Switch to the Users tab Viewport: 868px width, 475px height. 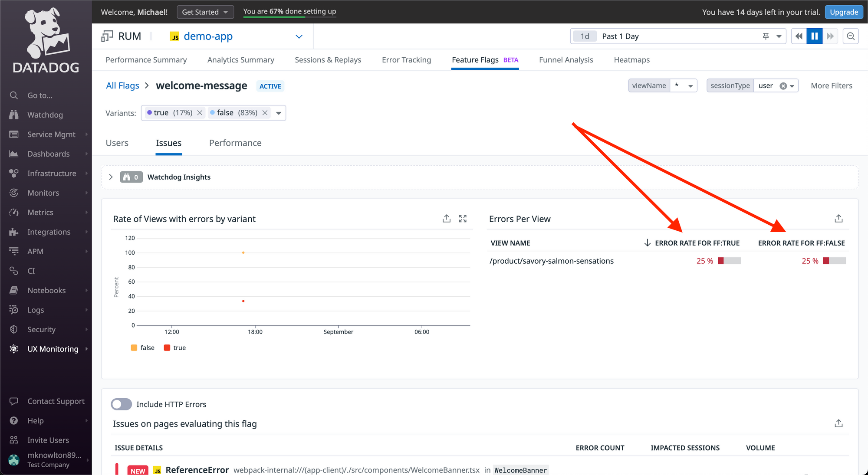[116, 143]
